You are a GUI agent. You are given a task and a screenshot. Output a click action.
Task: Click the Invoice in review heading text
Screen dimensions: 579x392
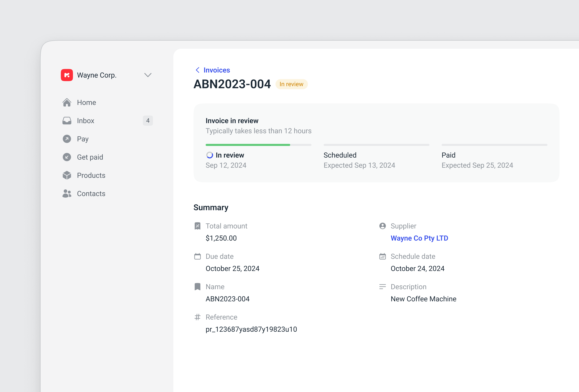coord(232,121)
